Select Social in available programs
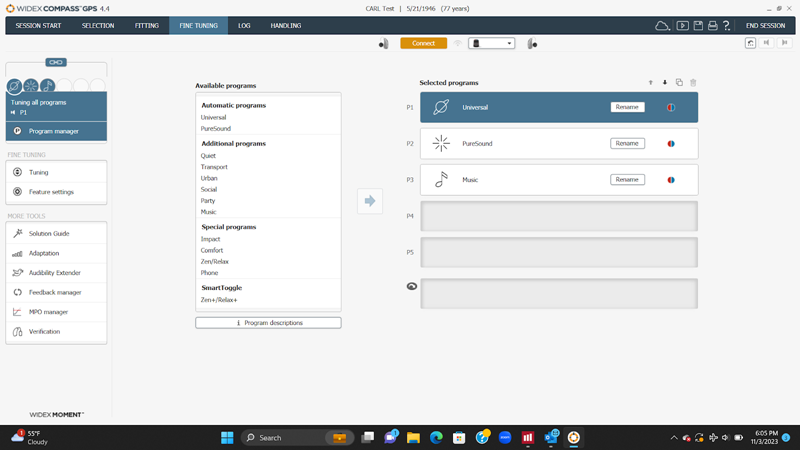This screenshot has width=800, height=450. pos(209,189)
